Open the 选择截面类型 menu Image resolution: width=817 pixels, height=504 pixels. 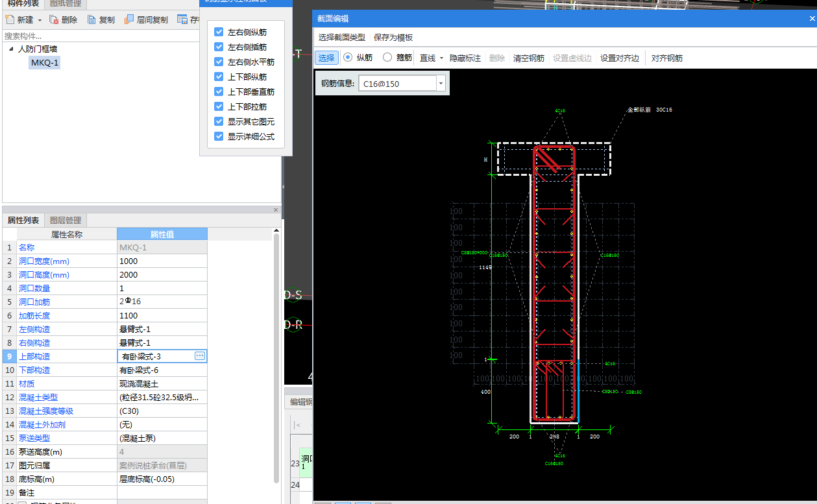coord(342,38)
